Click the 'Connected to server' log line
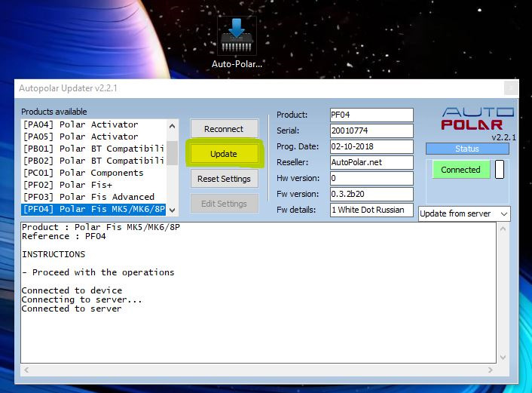 click(72, 309)
